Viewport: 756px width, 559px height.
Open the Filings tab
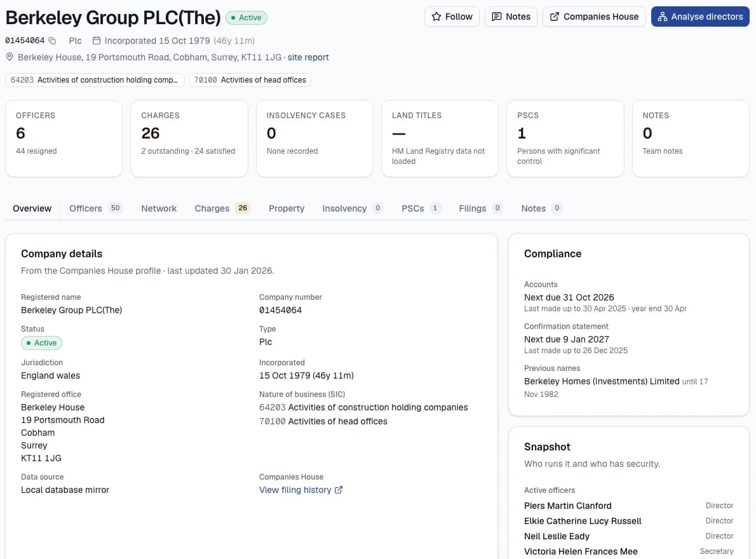(480, 208)
